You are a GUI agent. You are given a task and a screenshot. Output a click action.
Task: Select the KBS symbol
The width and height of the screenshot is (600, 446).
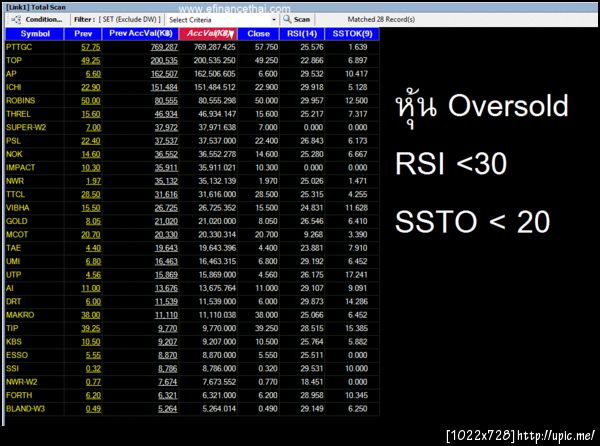point(14,342)
